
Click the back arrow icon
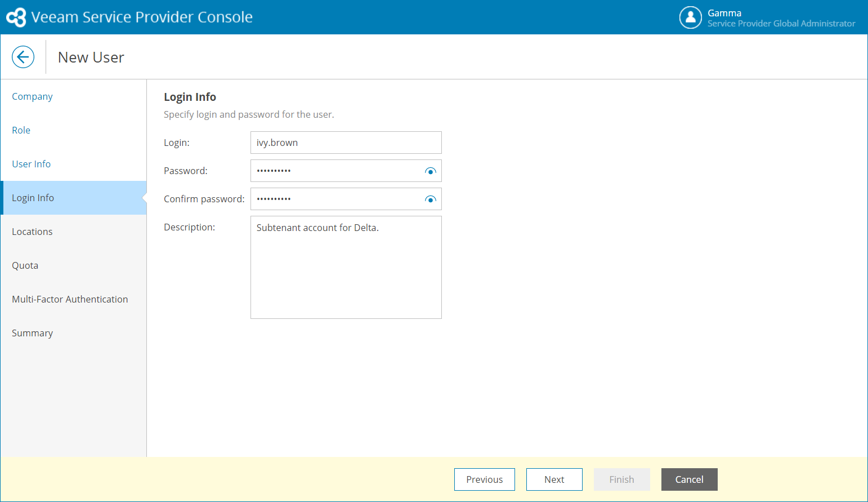click(23, 57)
